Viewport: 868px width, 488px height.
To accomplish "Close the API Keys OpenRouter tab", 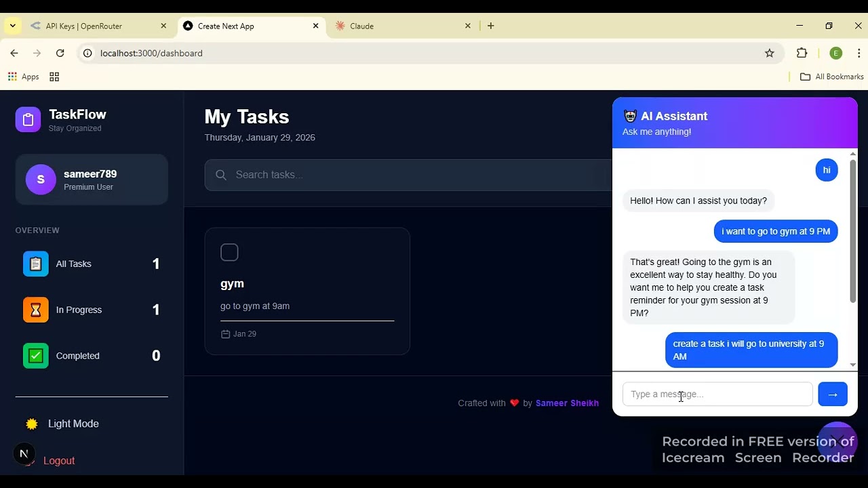I will click(x=163, y=26).
